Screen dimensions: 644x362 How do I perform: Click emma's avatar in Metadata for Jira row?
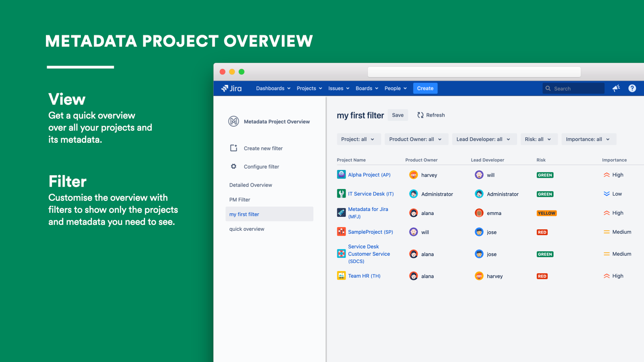click(x=479, y=213)
